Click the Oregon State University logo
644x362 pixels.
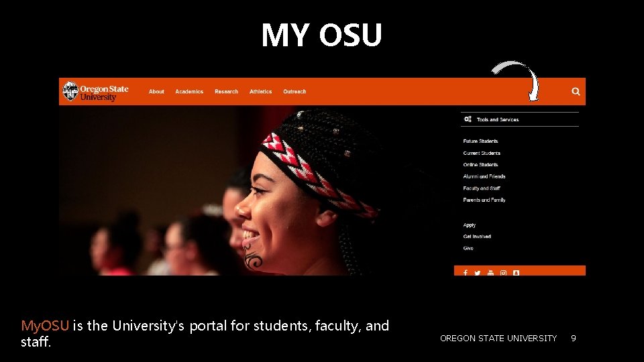(x=96, y=92)
